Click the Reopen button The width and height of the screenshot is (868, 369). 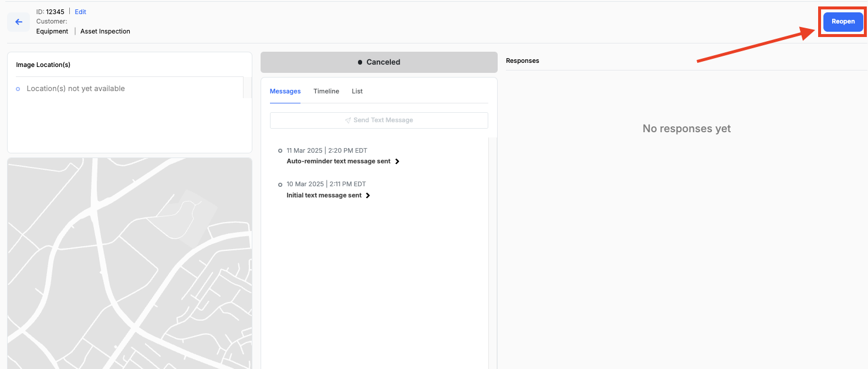[x=843, y=21]
